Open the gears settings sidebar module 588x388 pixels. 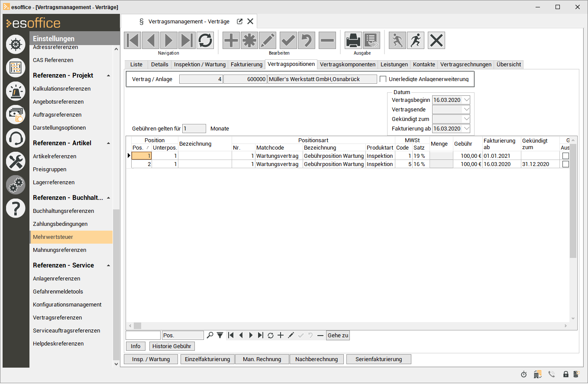[x=16, y=185]
